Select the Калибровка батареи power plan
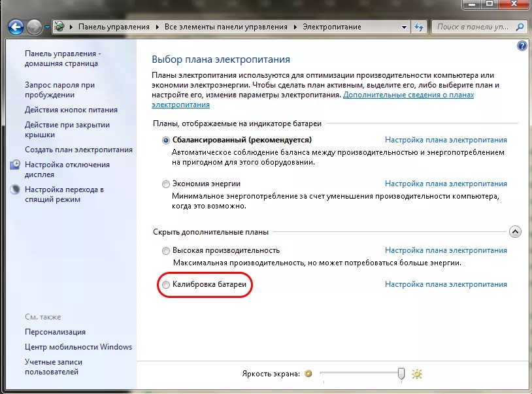The height and width of the screenshot is (394, 532). pyautogui.click(x=166, y=284)
